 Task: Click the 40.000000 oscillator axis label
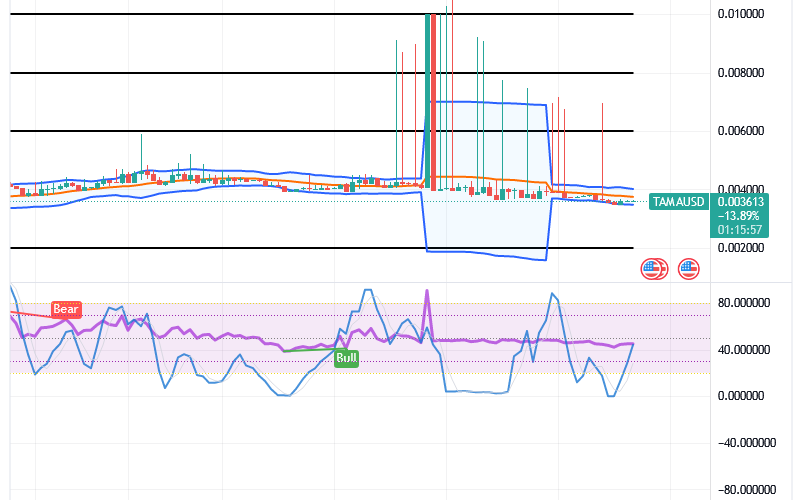744,350
